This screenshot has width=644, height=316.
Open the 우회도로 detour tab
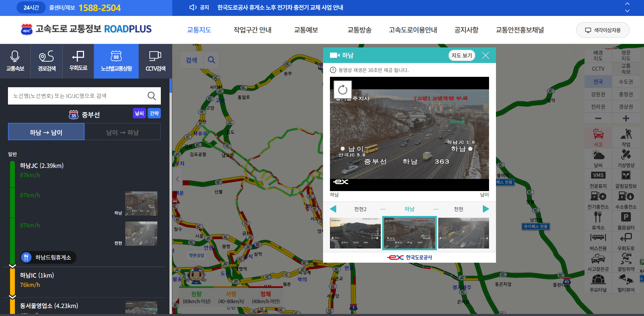(x=78, y=61)
